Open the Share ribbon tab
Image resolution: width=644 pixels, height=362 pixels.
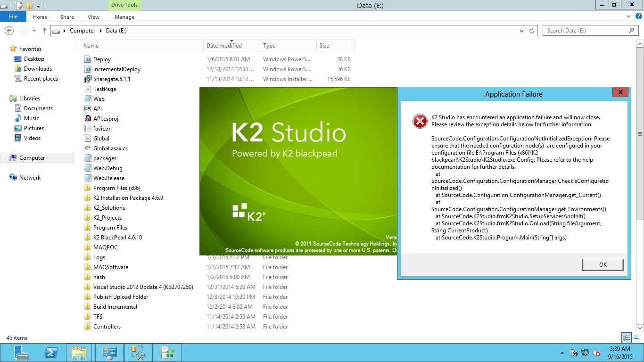[67, 17]
